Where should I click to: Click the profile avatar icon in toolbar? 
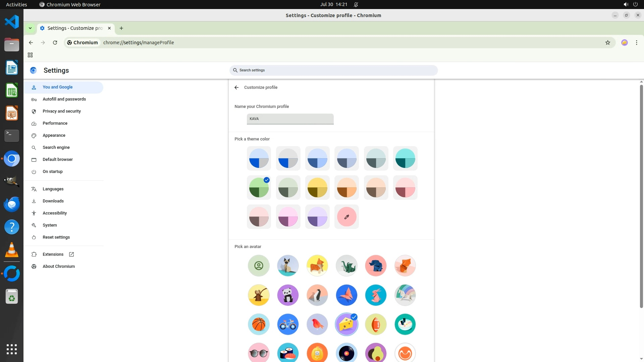coord(624,43)
